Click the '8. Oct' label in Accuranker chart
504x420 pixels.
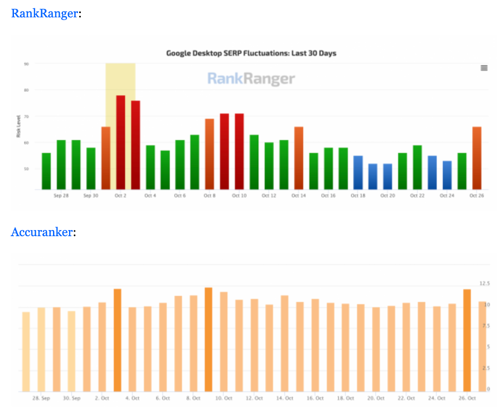(x=193, y=398)
